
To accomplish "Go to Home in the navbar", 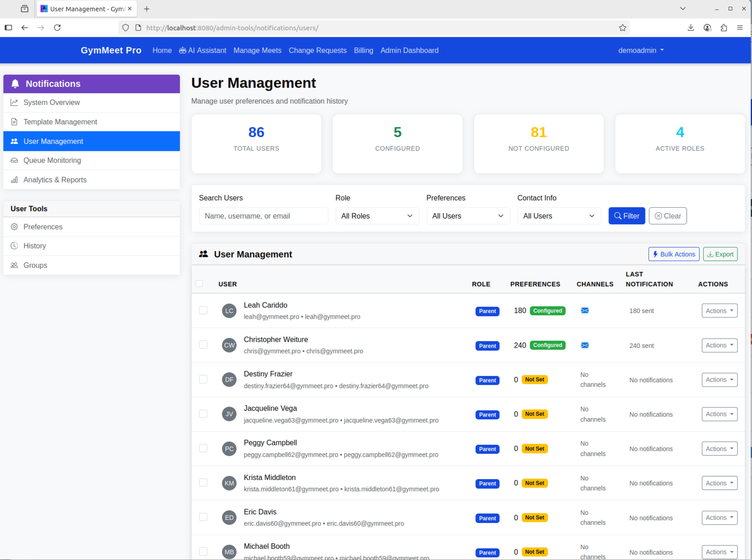I will [162, 51].
